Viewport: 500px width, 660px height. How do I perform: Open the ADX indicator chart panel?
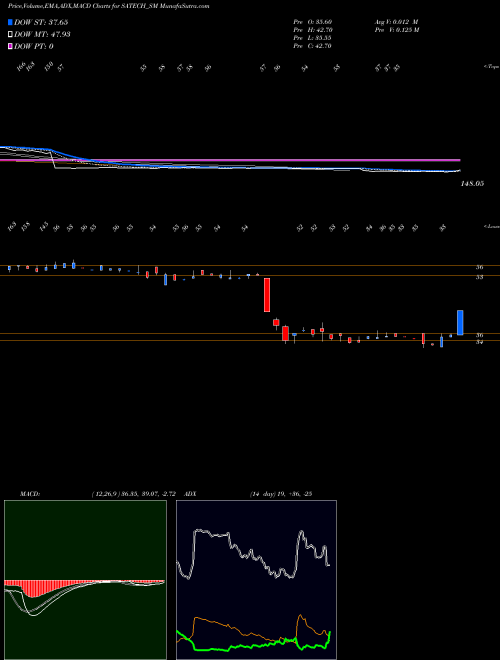click(x=256, y=580)
